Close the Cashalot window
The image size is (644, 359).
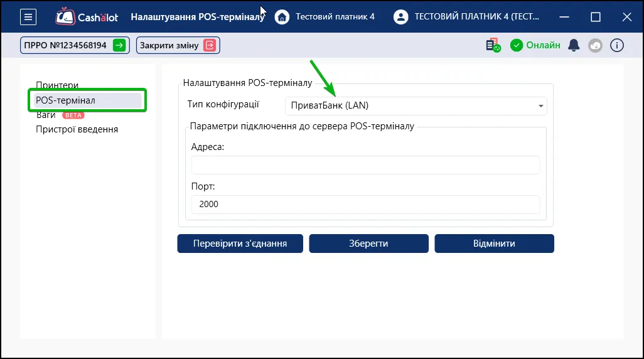click(x=627, y=17)
